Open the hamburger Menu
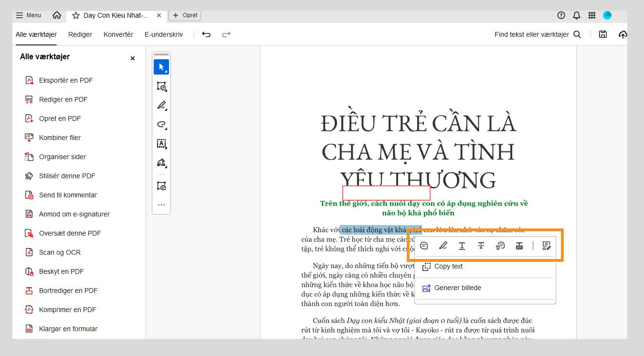644x356 pixels. point(28,15)
